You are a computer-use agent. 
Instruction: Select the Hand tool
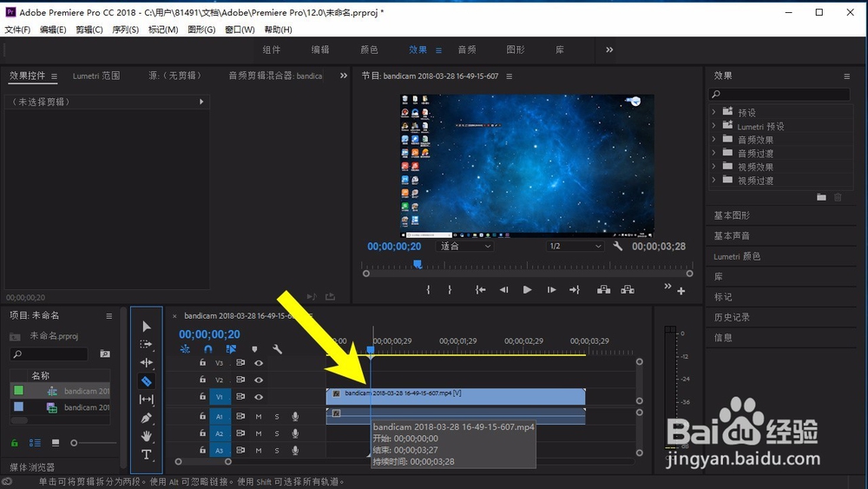point(146,436)
